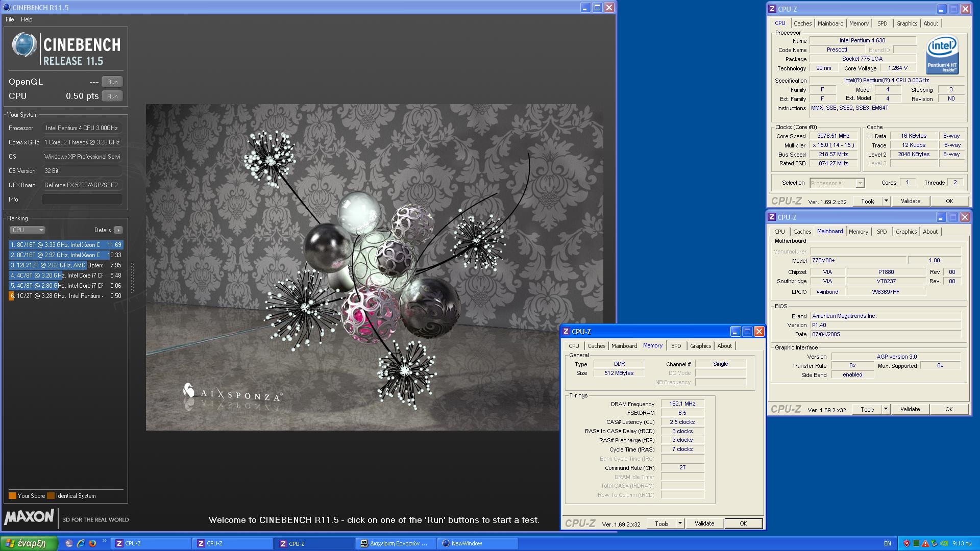The image size is (980, 551).
Task: Open Tools dropdown arrow in CPU-Z CPU window
Action: [x=886, y=201]
